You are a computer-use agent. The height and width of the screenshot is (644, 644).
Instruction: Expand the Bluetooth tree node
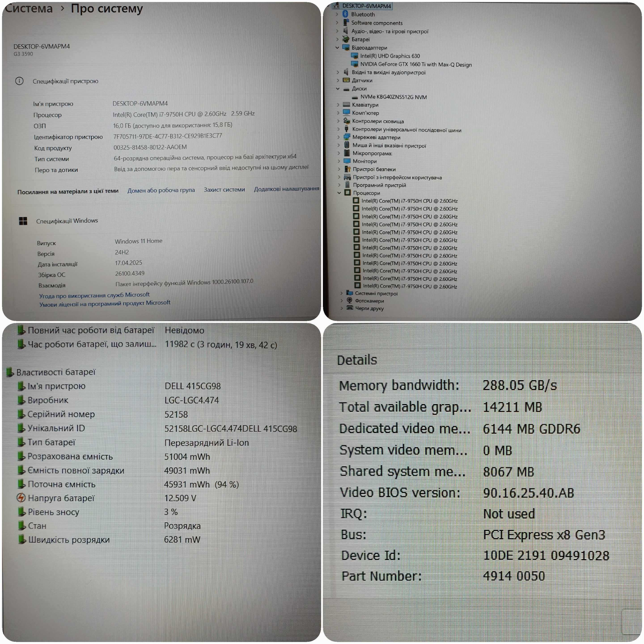tap(337, 14)
